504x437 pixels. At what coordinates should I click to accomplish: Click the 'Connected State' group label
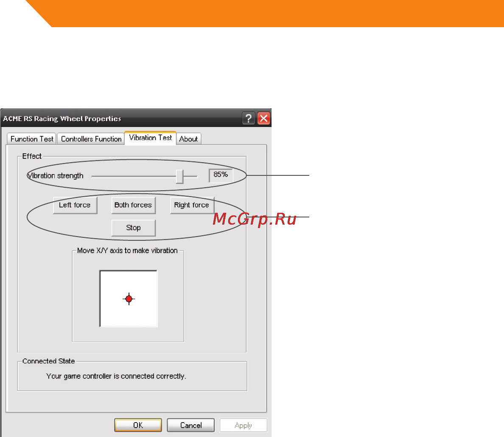(48, 361)
